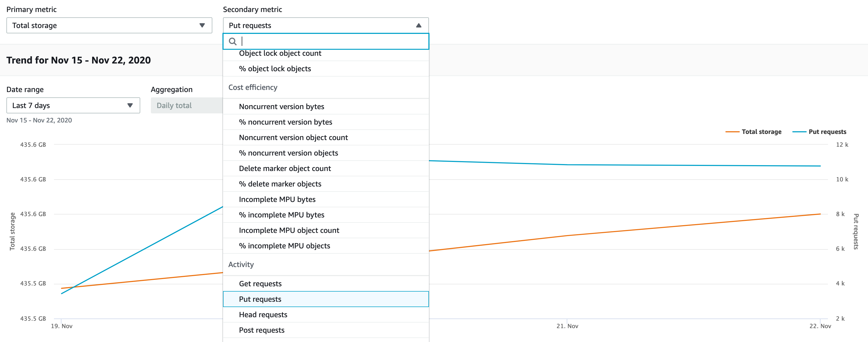Select % noncurrent version bytes option
This screenshot has height=342, width=868.
(286, 122)
